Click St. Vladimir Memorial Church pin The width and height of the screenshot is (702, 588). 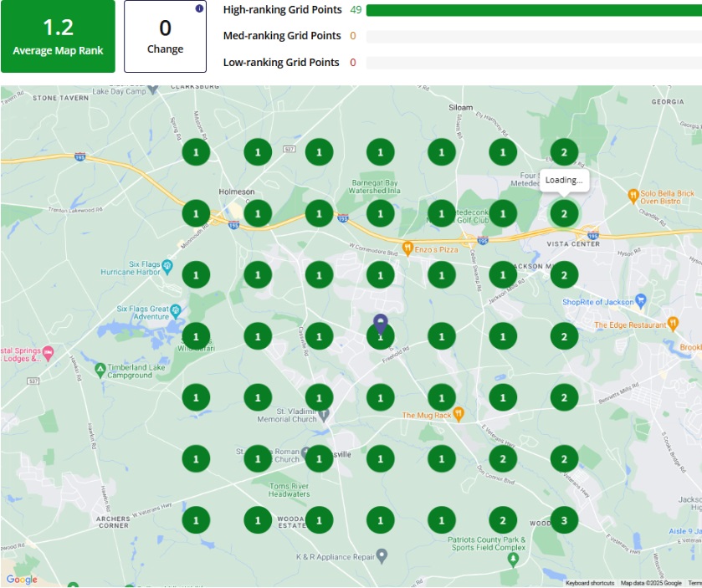click(325, 413)
